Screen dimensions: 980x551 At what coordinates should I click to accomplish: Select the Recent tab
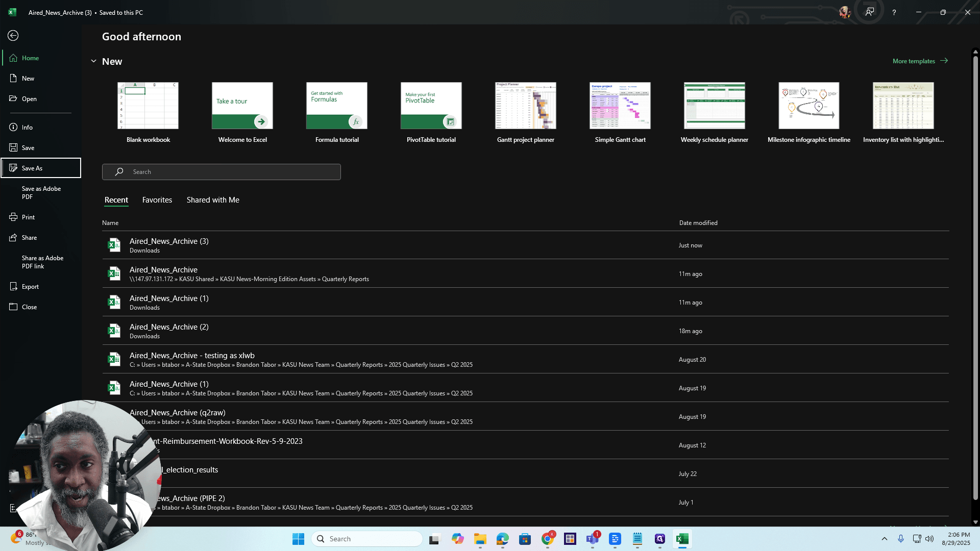[116, 200]
